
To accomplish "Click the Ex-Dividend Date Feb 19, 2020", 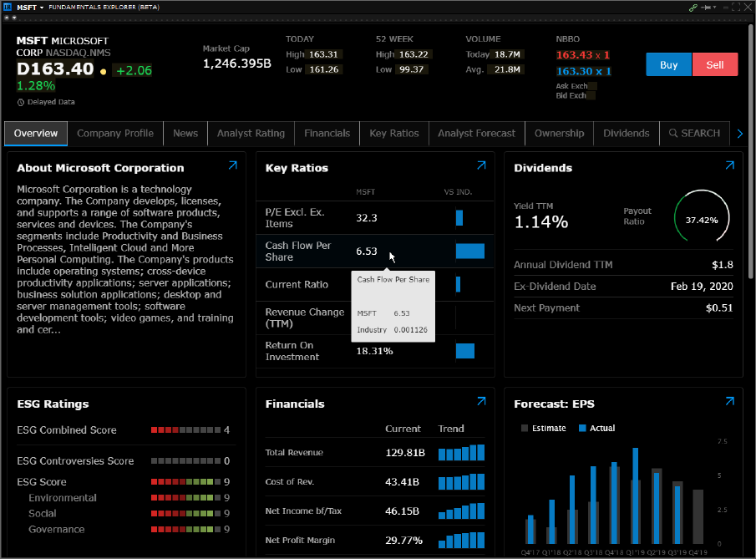I will pos(702,287).
